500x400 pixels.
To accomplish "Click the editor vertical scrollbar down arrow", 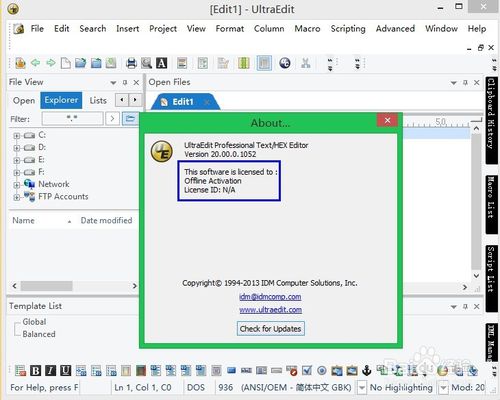I will pos(476,276).
